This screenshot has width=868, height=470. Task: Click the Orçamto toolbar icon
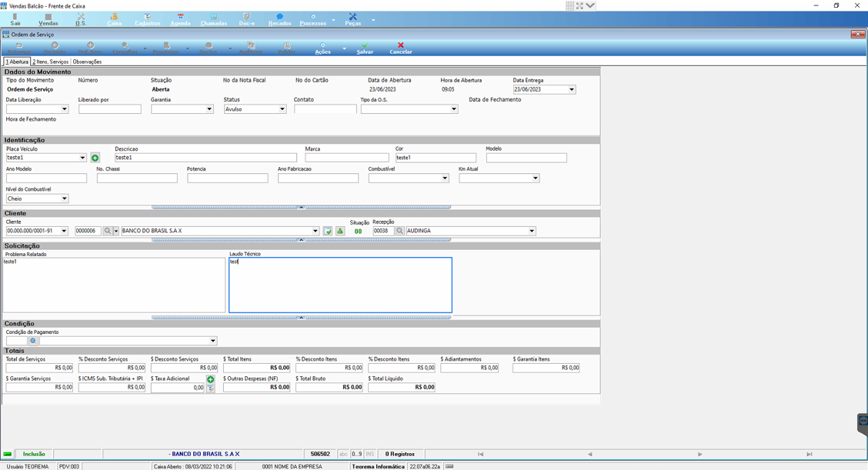click(55, 48)
